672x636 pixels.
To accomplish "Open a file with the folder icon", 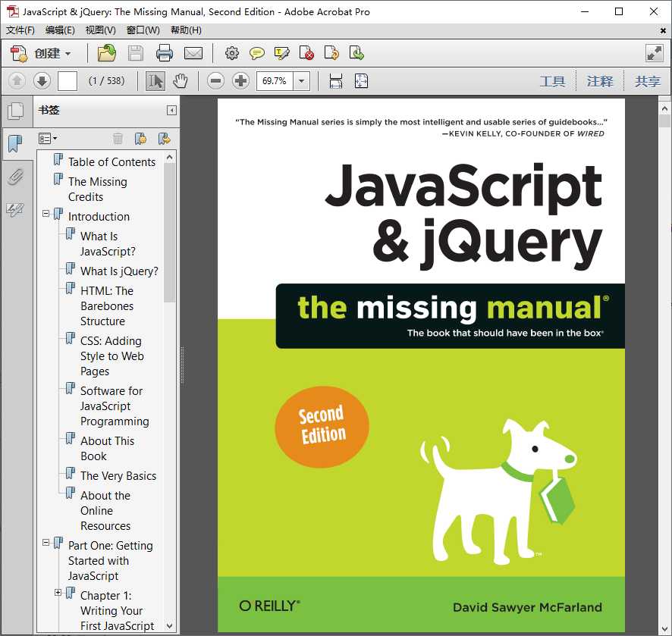I will coord(107,53).
